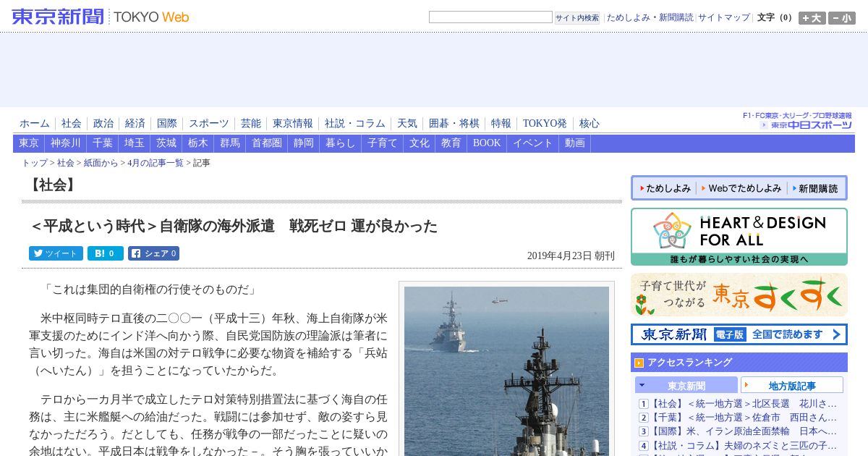Screen dimensions: 868x456
Task: Open 暮らし in the blue bar
Action: coord(341,143)
